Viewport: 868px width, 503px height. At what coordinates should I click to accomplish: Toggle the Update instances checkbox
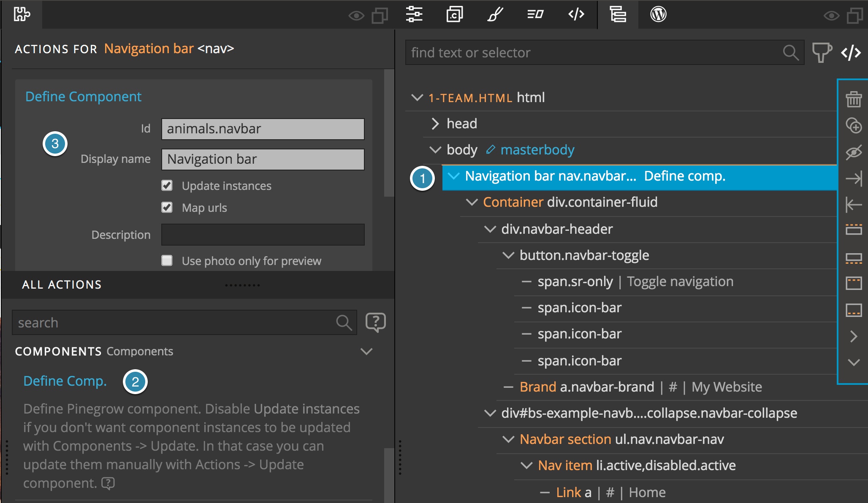point(167,186)
